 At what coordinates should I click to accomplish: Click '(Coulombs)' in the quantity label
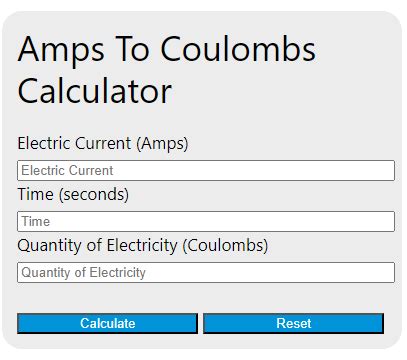point(225,246)
